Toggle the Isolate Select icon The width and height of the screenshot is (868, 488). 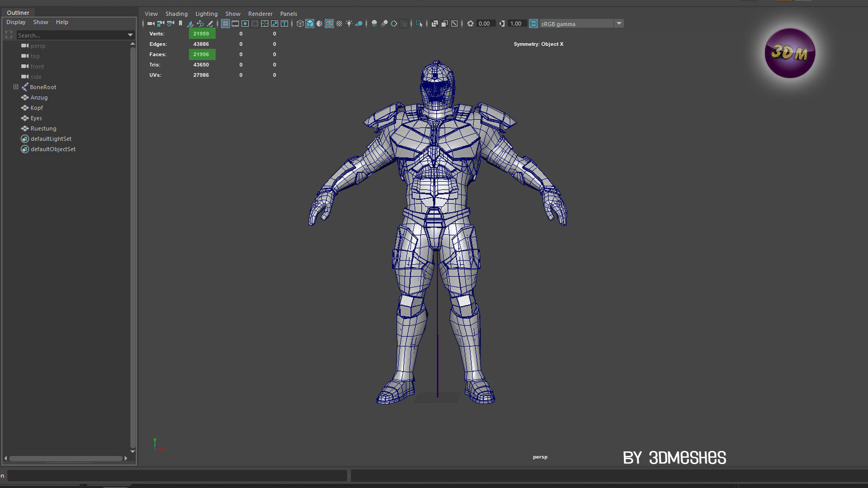419,23
